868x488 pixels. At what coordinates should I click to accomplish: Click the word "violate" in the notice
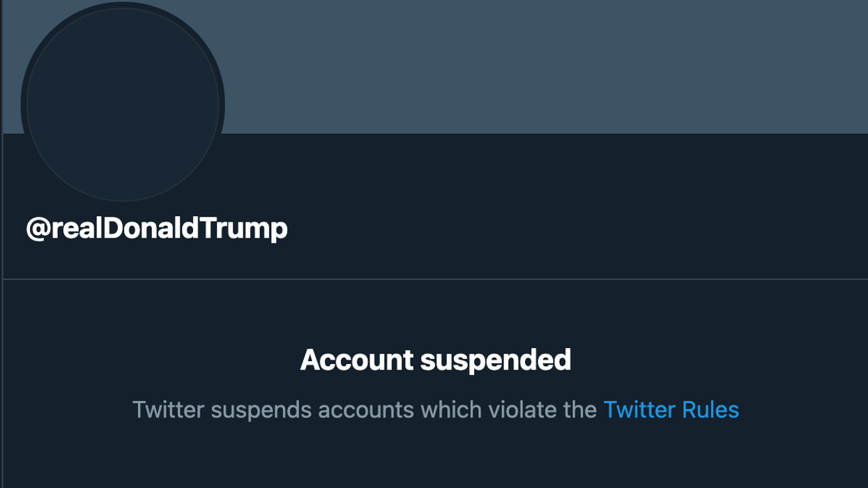520,409
